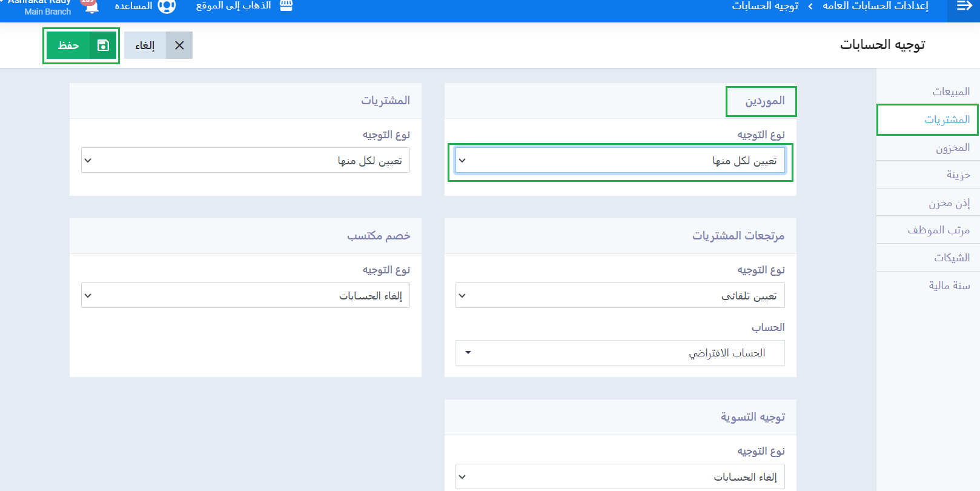Open the الحساب الافتراضي account selector
980x491 pixels.
620,353
